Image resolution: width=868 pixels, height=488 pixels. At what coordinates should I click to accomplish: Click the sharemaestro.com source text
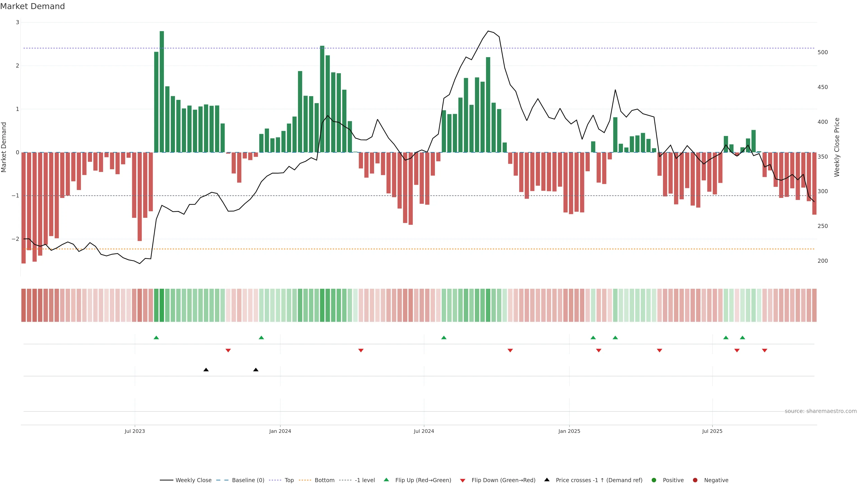[821, 411]
